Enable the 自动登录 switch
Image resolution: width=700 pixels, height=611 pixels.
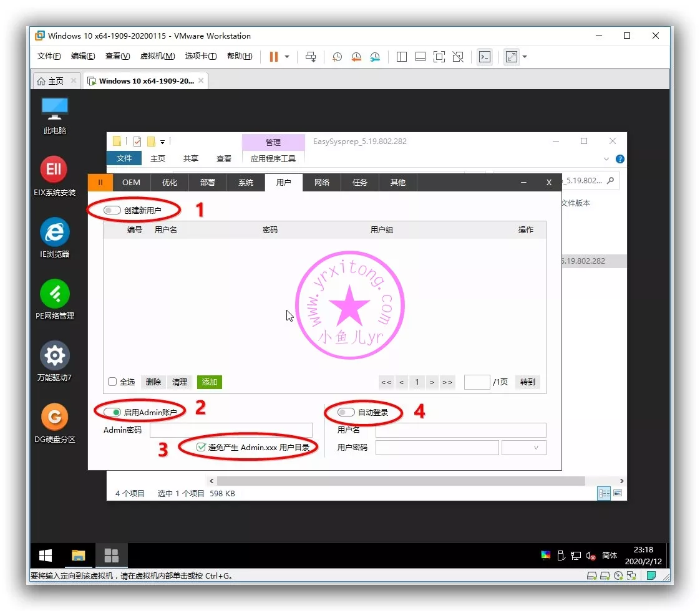(346, 413)
